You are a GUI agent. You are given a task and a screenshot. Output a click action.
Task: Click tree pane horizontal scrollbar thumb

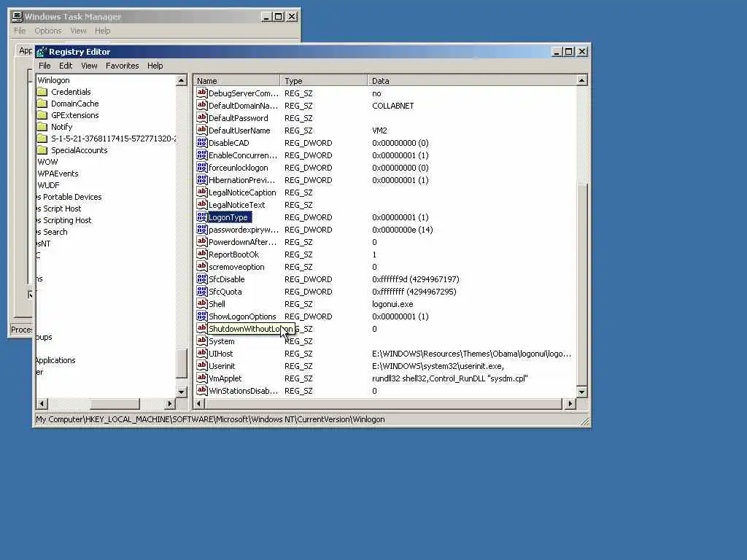[115, 403]
